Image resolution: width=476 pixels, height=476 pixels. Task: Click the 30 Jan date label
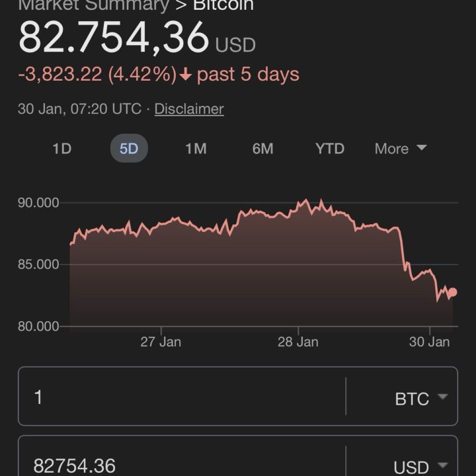point(429,342)
